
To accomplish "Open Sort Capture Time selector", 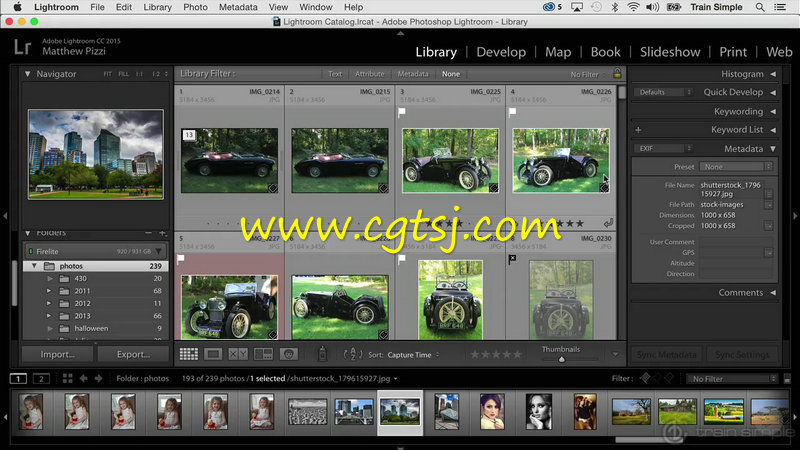I will [x=413, y=355].
